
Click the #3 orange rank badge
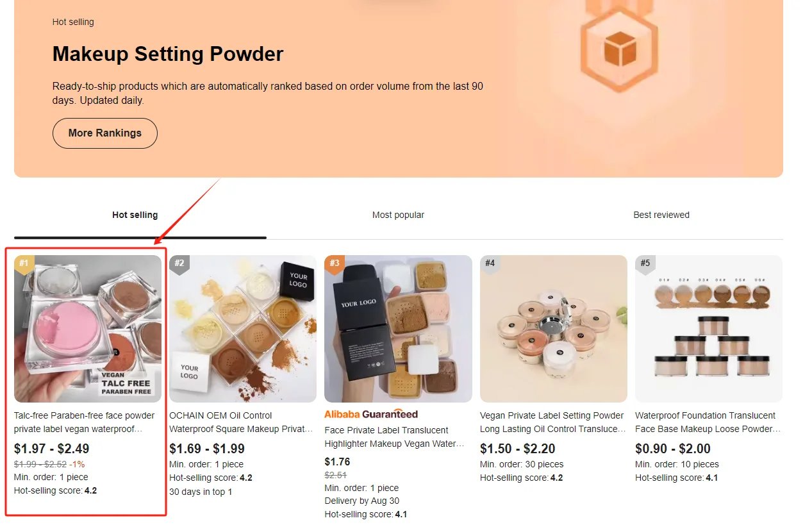pos(334,263)
